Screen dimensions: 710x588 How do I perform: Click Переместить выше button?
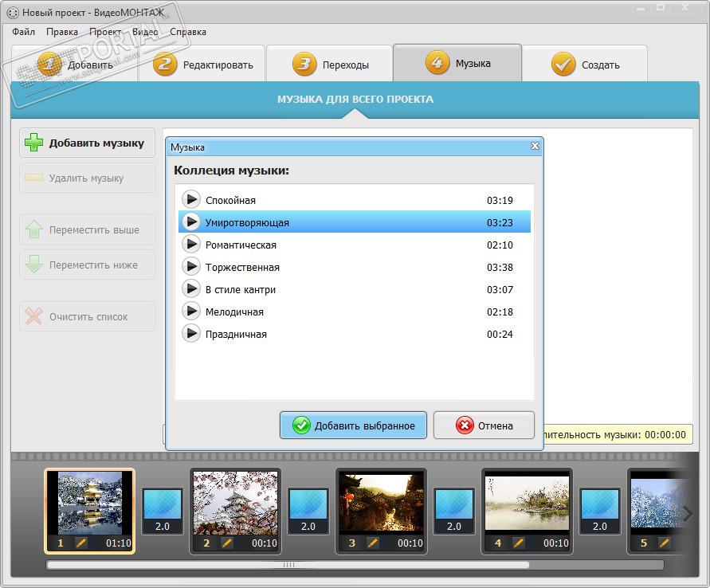point(88,229)
